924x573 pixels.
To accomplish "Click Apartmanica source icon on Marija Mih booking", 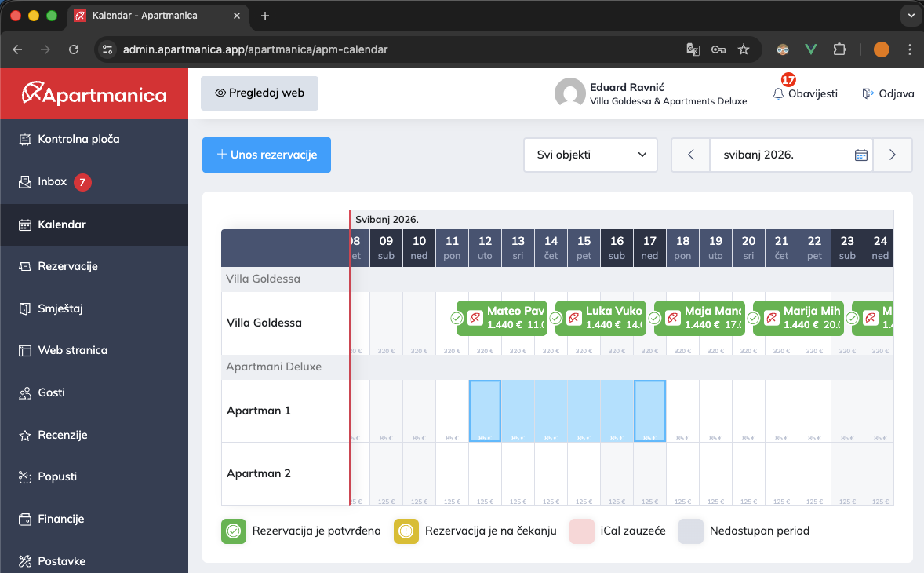I will point(771,319).
